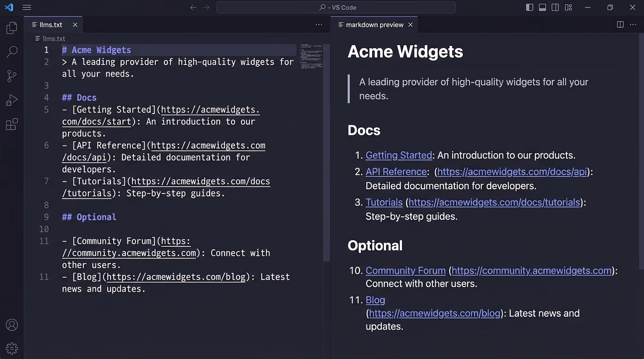
Task: Open the Explorer view in activity bar
Action: coord(12,28)
